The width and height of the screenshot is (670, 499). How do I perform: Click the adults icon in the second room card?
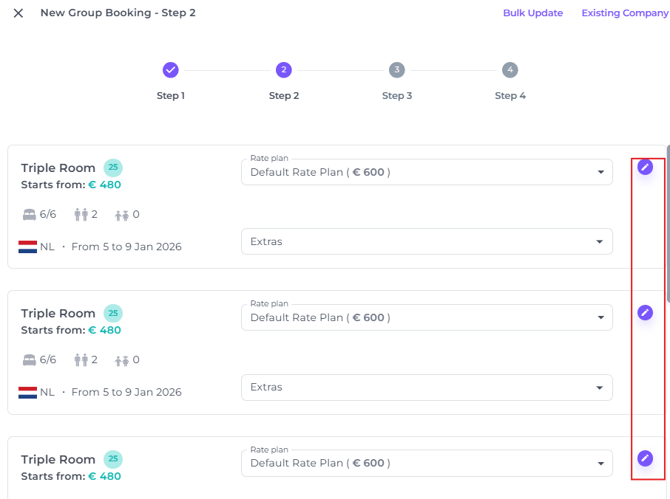point(81,360)
